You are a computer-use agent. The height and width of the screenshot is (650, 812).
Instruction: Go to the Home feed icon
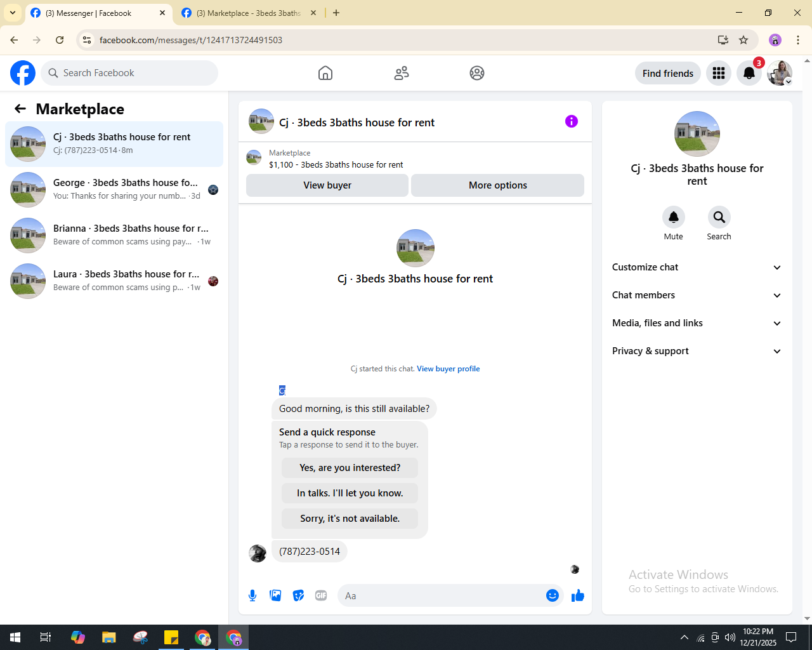(x=325, y=73)
